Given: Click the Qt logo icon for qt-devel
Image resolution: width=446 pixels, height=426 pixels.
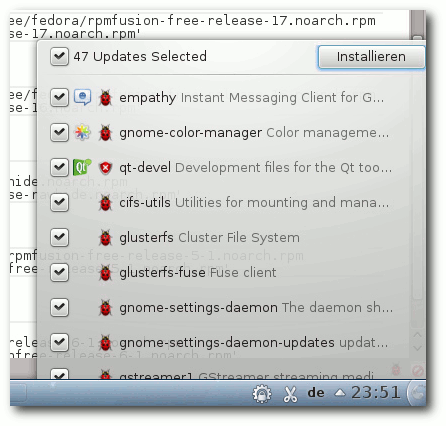Looking at the screenshot, I should (82, 167).
